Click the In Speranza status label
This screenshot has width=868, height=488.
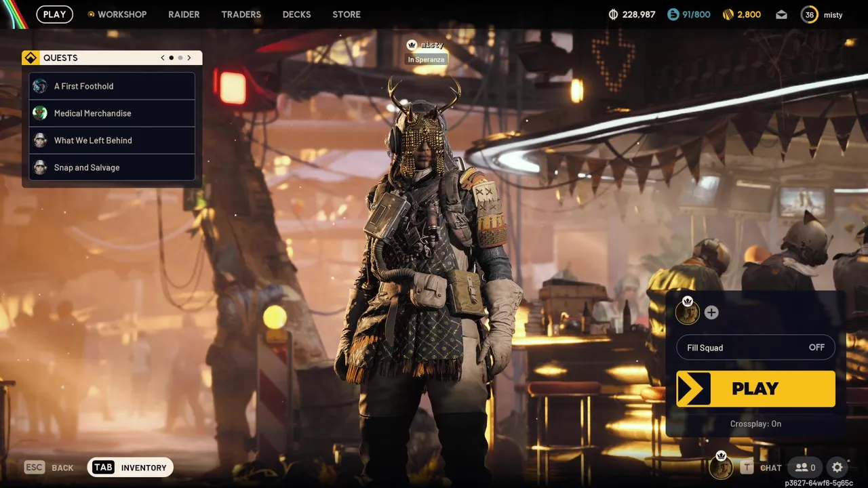tap(426, 60)
